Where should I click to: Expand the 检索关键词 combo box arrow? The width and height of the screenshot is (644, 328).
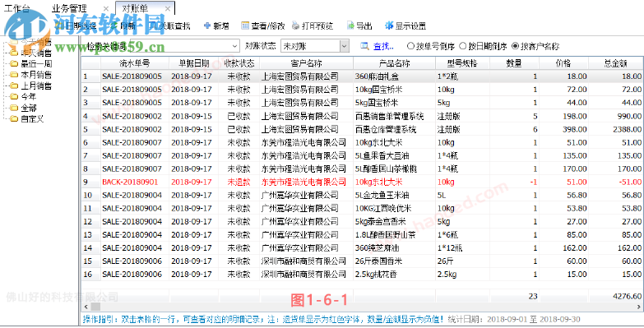(x=235, y=46)
